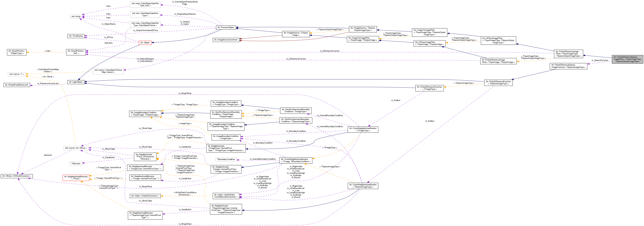This screenshot has height=226, width=644.
Task: Click the m_MTime edge label
Action: point(108,37)
